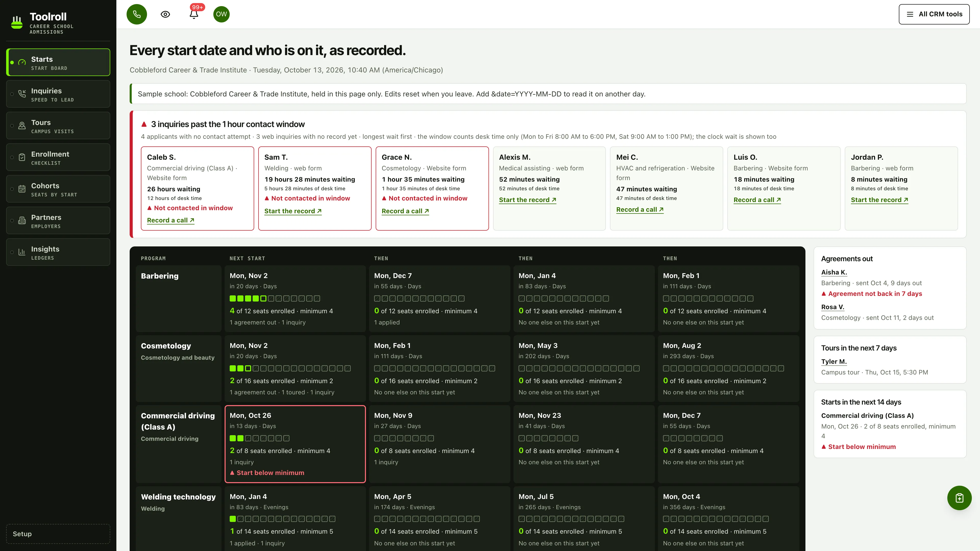This screenshot has width=980, height=551.
Task: Click the Insights bar chart icon
Action: [22, 252]
